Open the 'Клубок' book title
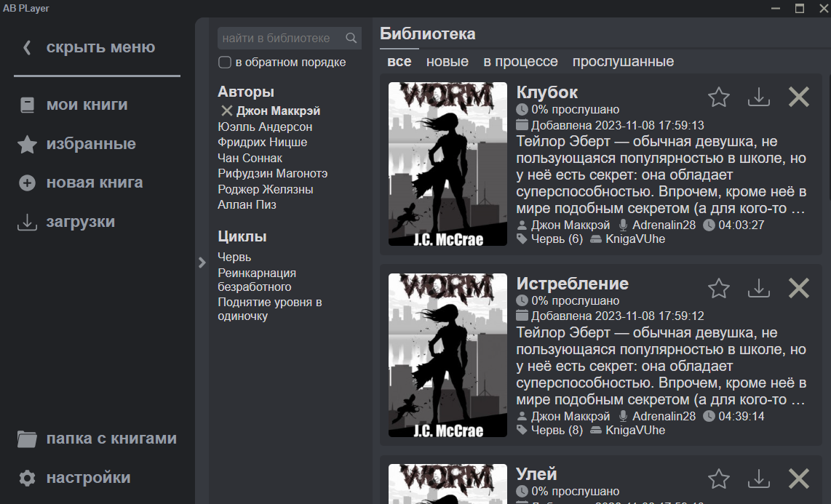This screenshot has height=504, width=831. click(547, 92)
